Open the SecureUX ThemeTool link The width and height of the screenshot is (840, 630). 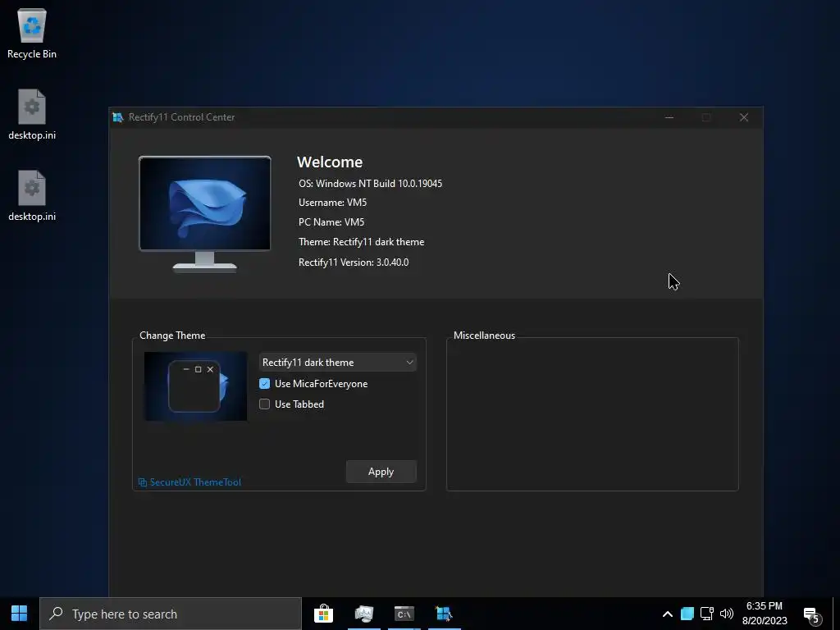pyautogui.click(x=189, y=482)
